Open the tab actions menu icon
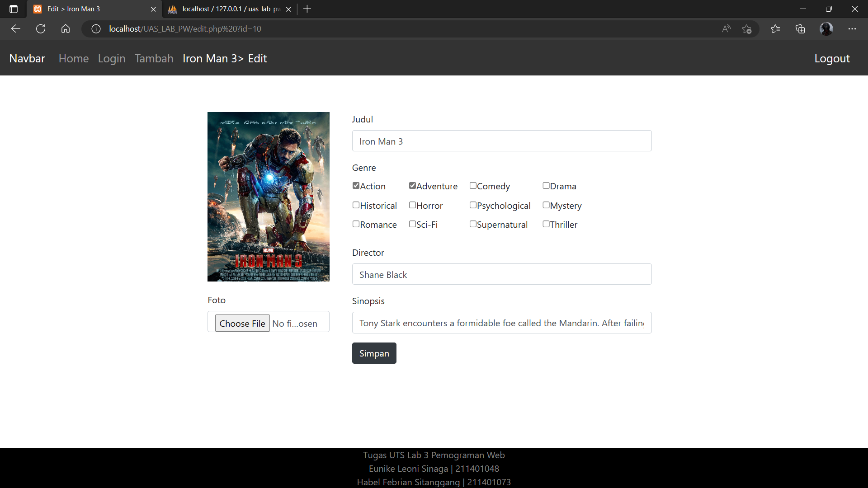 [14, 9]
